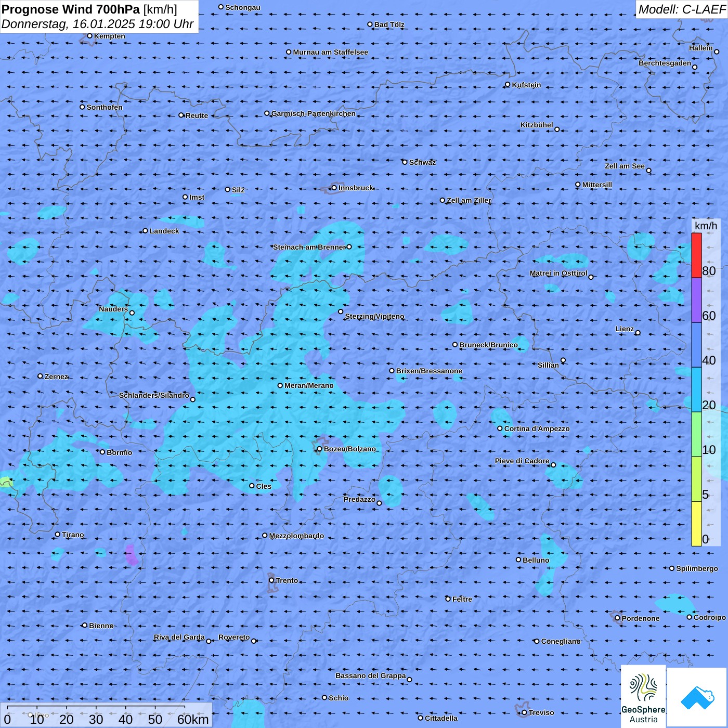Click the Zell am See marker

tap(648, 171)
